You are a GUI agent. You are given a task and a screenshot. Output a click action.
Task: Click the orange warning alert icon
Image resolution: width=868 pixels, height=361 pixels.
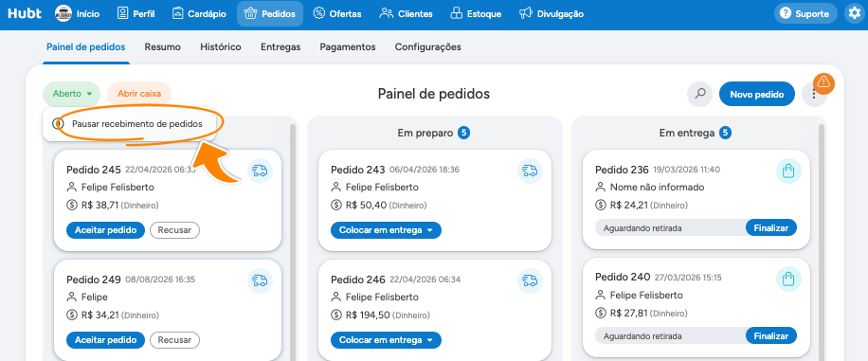[823, 83]
